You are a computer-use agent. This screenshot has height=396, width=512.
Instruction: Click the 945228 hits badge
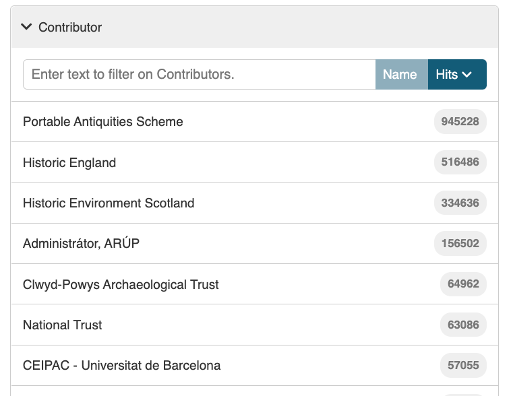460,121
